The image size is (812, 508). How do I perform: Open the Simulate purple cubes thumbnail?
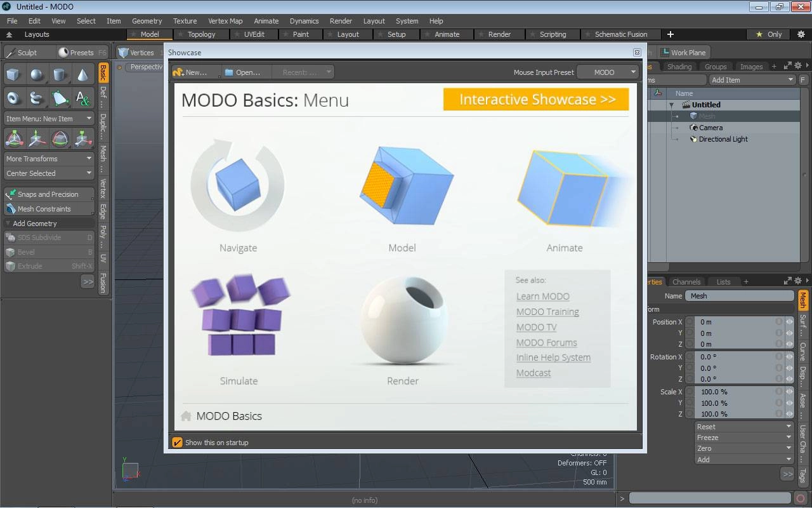[x=240, y=314]
